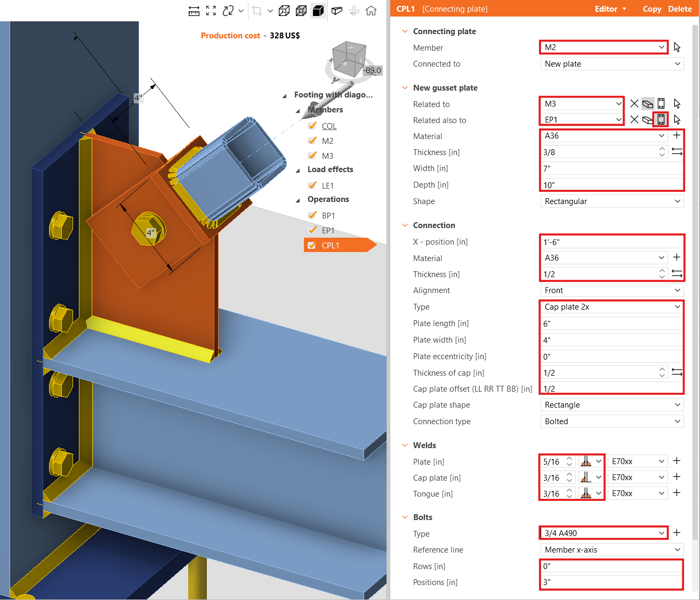
Task: Open the Member dropdown showing M2
Action: click(x=604, y=47)
